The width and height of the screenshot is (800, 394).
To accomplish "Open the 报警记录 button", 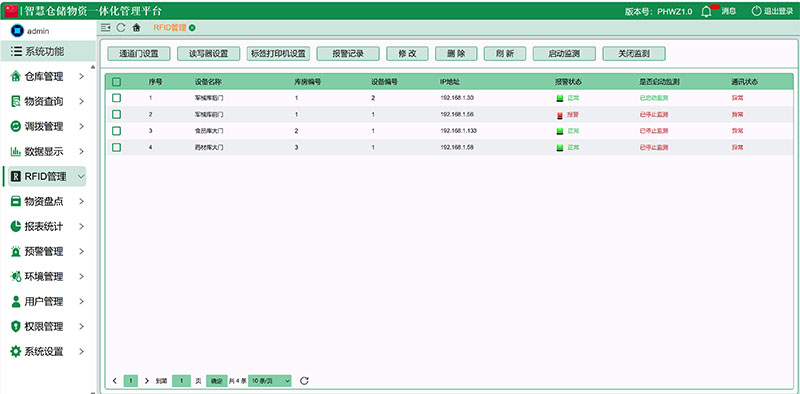I will (x=348, y=54).
